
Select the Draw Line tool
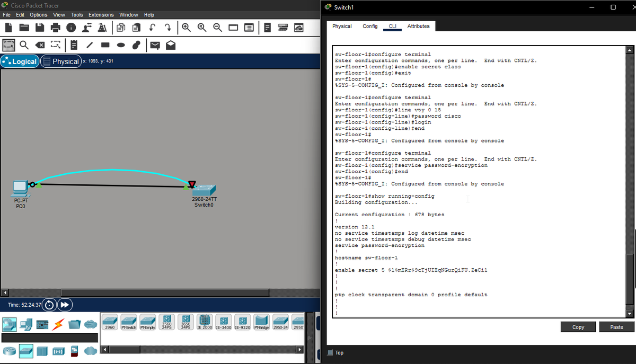90,45
